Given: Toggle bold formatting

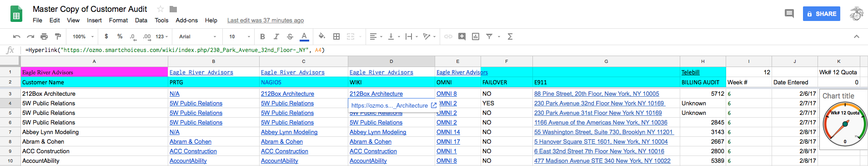Looking at the screenshot, I should [x=262, y=36].
